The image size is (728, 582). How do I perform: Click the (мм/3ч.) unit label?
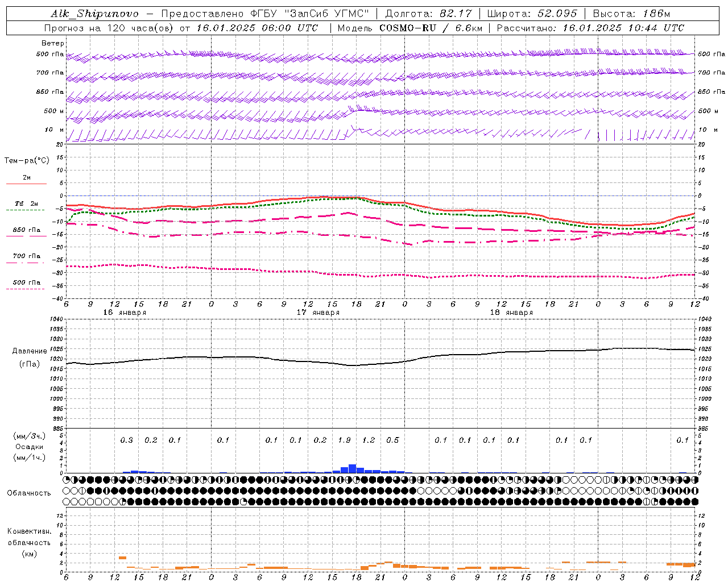(30, 436)
